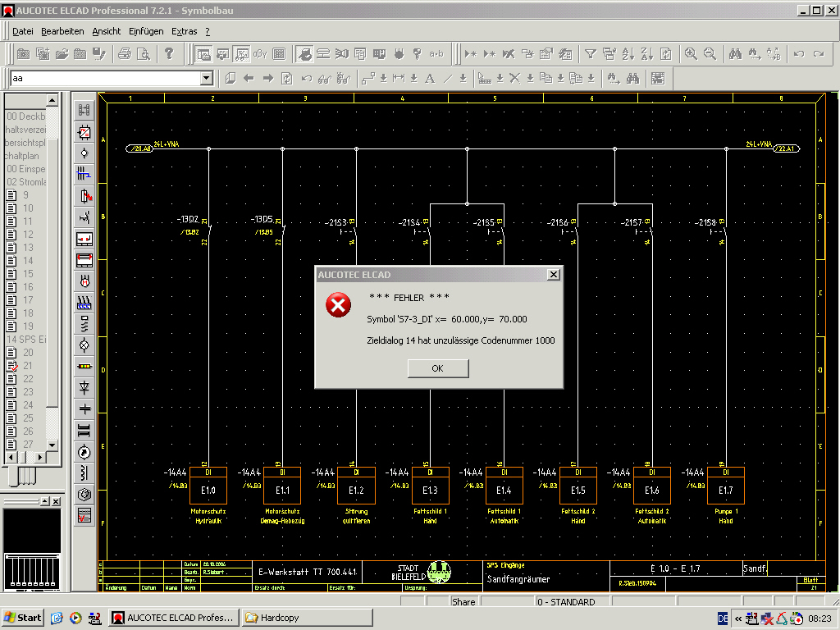
Task: Click the DE language indicator in the tray
Action: coord(723,619)
